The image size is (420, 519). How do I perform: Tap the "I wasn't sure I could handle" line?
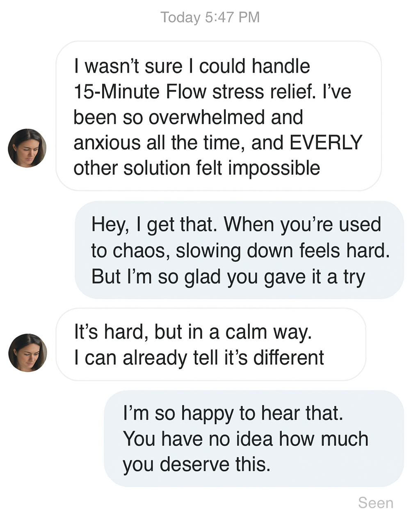pyautogui.click(x=192, y=66)
